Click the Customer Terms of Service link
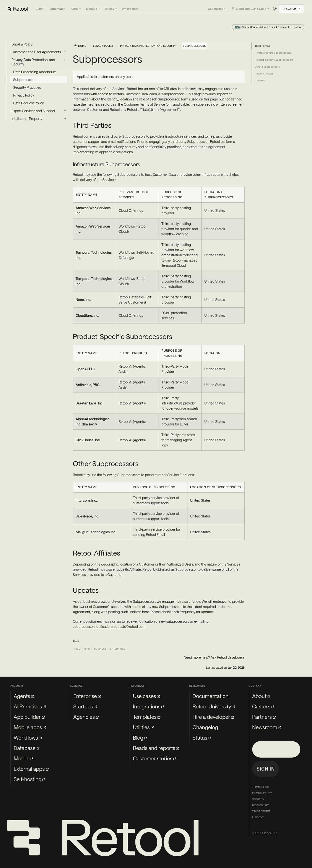The height and width of the screenshot is (868, 312). 144,104
